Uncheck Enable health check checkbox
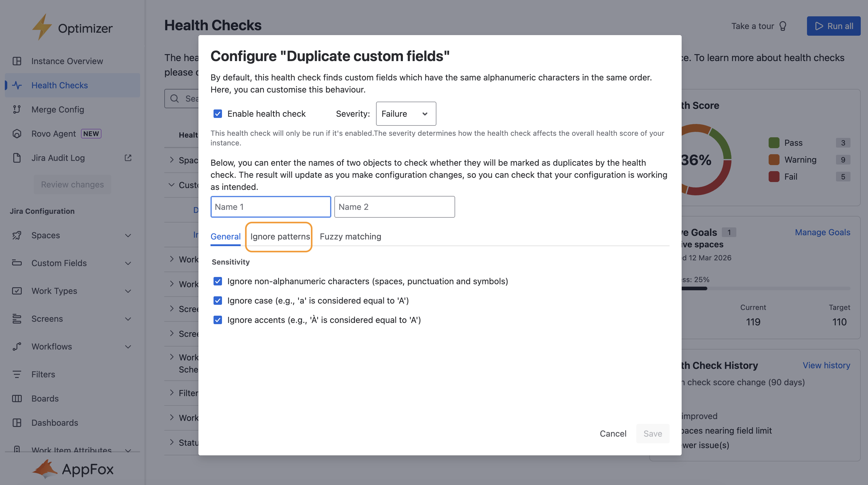 (218, 114)
